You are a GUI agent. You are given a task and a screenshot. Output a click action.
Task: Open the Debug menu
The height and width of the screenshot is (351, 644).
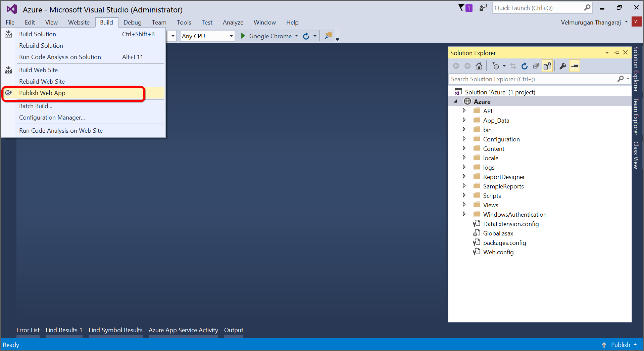click(x=132, y=22)
